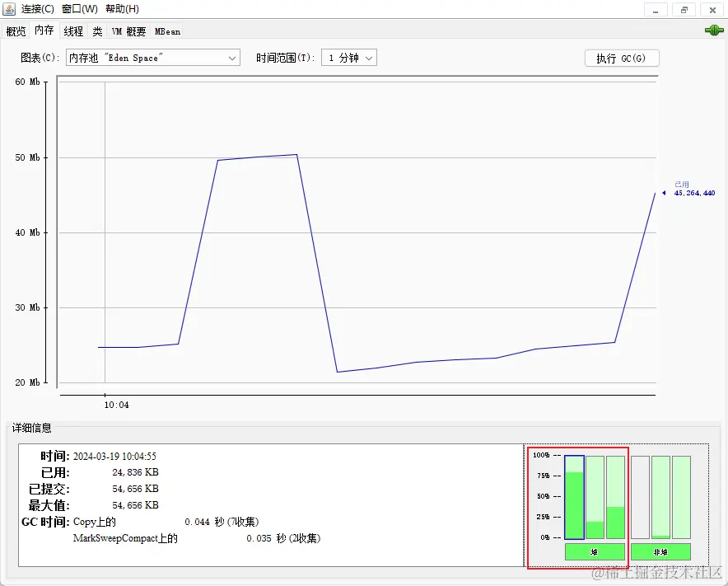Viewport: 728px width, 586px height.
Task: Select the first heap pool bar (Eden)
Action: point(574,497)
